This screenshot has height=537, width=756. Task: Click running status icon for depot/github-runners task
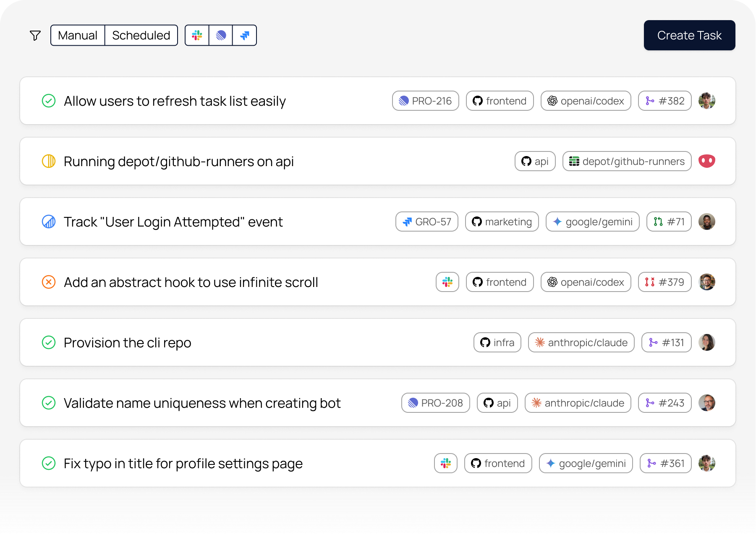pos(49,161)
